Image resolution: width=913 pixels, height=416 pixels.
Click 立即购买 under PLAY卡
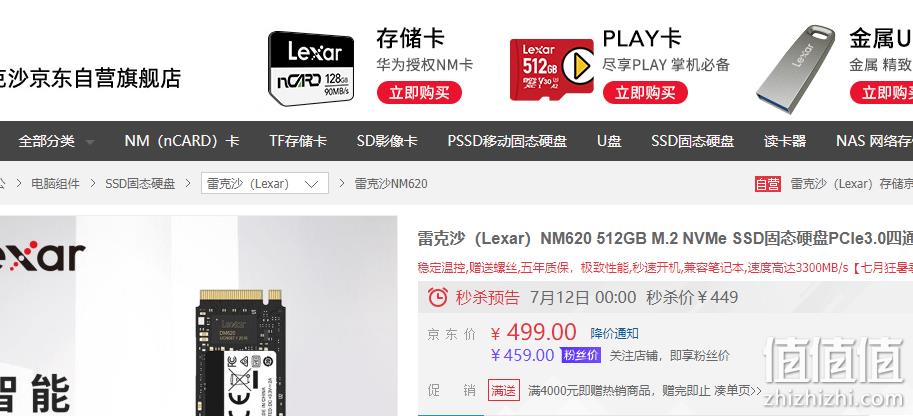(645, 93)
